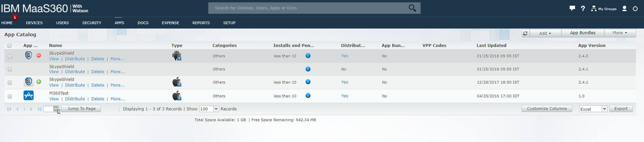The width and height of the screenshot is (644, 142).
Task: Open the chat messages icon
Action: (572, 8)
